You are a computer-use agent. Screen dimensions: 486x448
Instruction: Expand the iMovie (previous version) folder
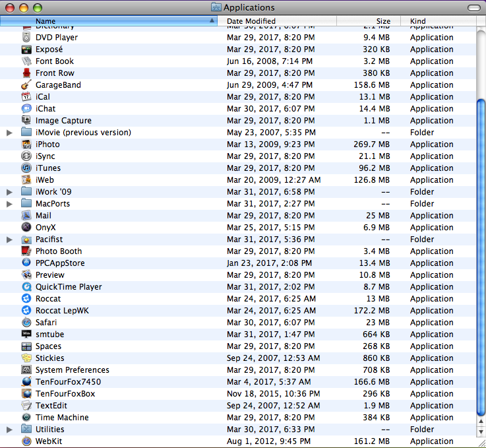tap(10, 133)
